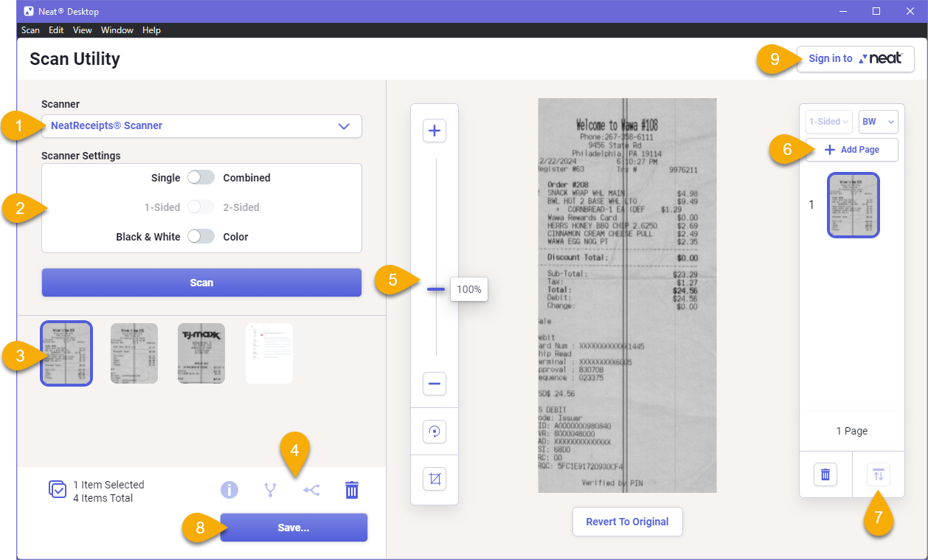Image resolution: width=928 pixels, height=560 pixels.
Task: Open the 1-Sided dropdown in page panel
Action: pyautogui.click(x=829, y=122)
